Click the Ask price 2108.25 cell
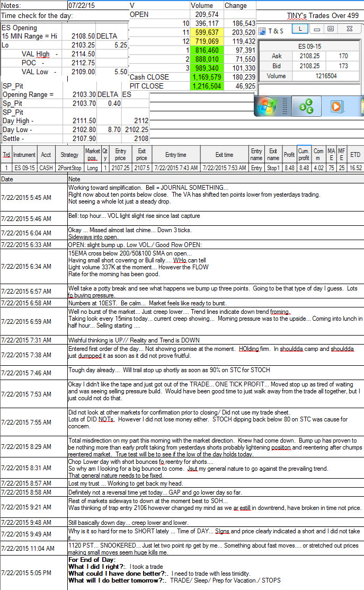Viewport: 364px width, 590px height. pos(309,56)
